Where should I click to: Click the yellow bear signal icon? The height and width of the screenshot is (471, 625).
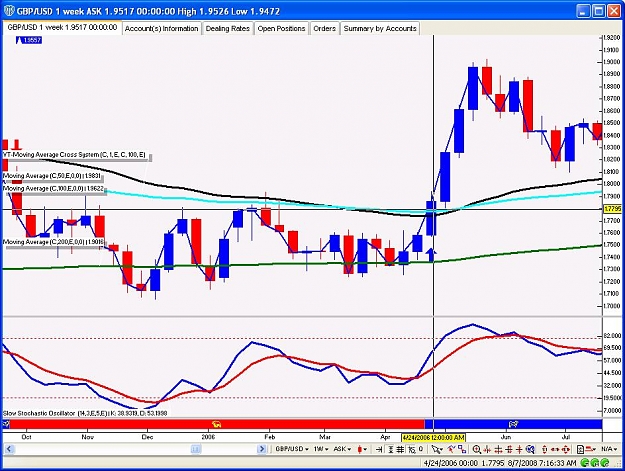[x=217, y=424]
